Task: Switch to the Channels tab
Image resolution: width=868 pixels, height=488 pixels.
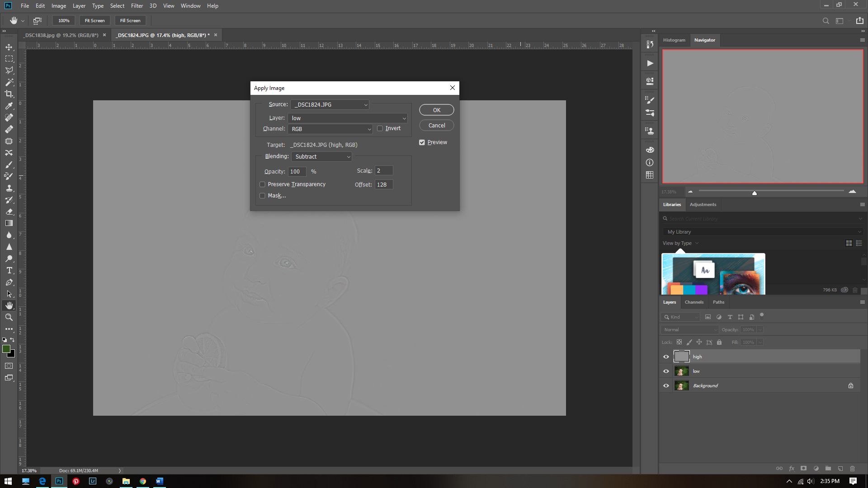Action: coord(694,302)
